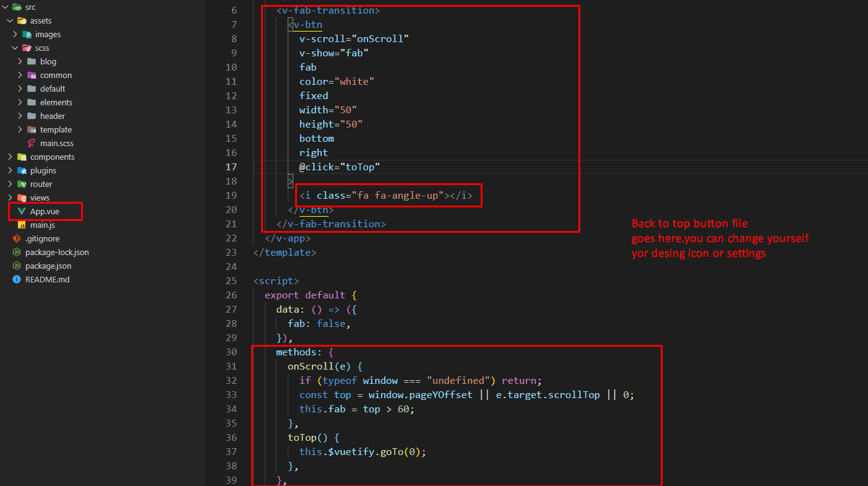Select the header folder
Image resolution: width=868 pixels, height=486 pixels.
(x=52, y=116)
